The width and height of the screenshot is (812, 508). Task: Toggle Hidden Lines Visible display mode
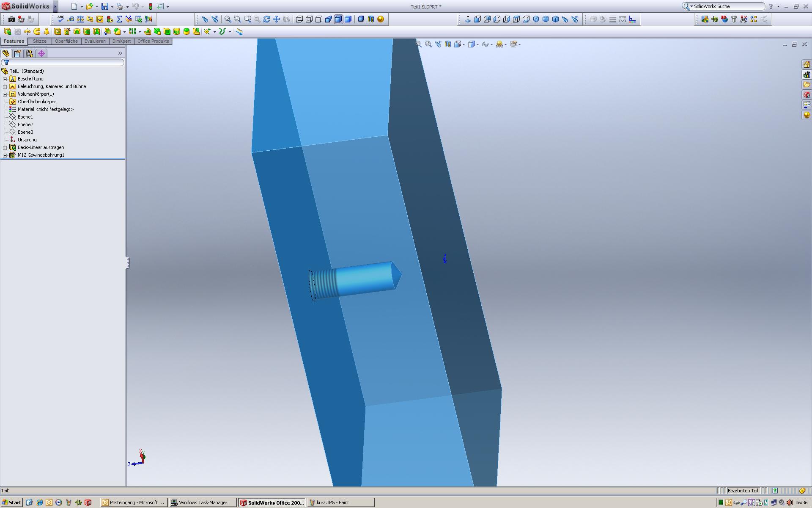(309, 19)
